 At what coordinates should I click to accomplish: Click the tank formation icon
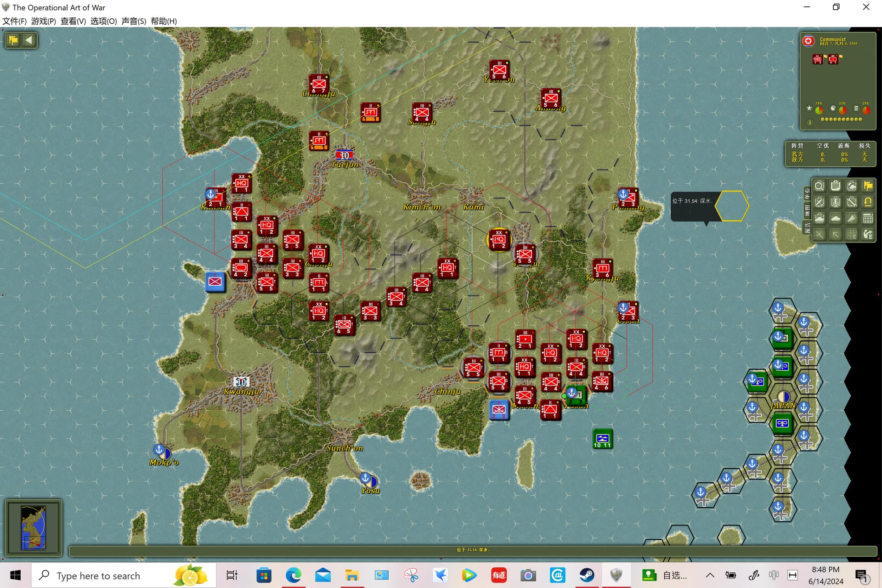836,218
